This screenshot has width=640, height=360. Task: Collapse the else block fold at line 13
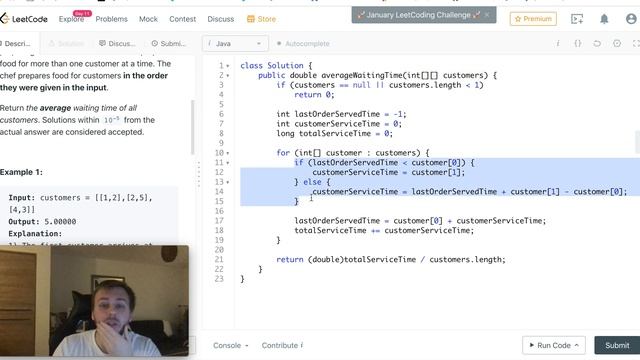pyautogui.click(x=228, y=182)
